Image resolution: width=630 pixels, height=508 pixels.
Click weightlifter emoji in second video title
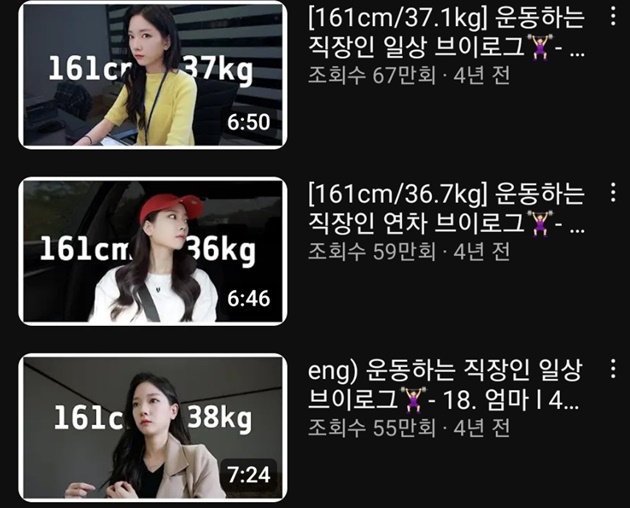[x=540, y=223]
